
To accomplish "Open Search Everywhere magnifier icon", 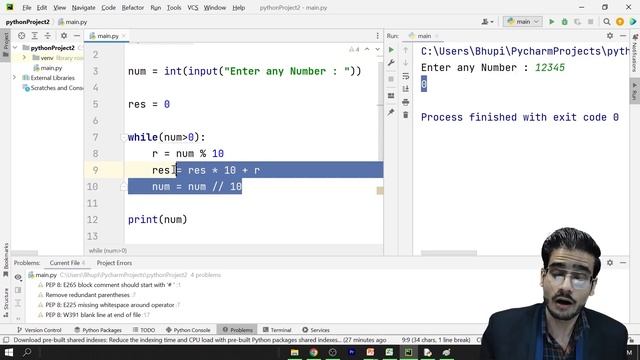I will pyautogui.click(x=607, y=22).
